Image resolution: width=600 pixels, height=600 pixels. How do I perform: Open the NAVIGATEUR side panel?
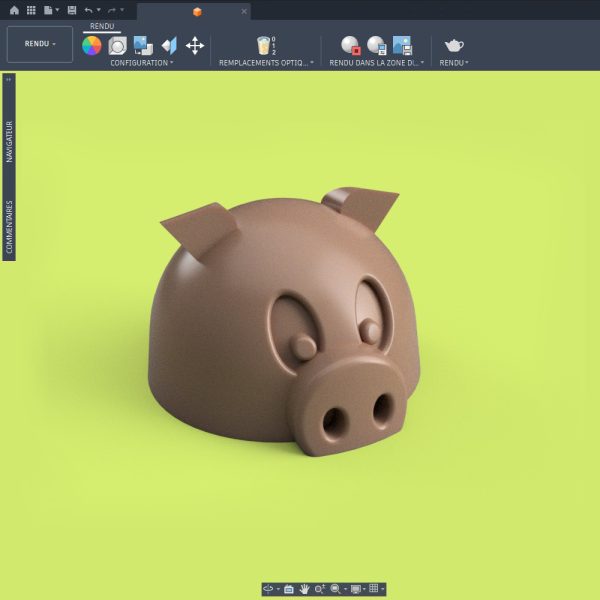[x=9, y=142]
